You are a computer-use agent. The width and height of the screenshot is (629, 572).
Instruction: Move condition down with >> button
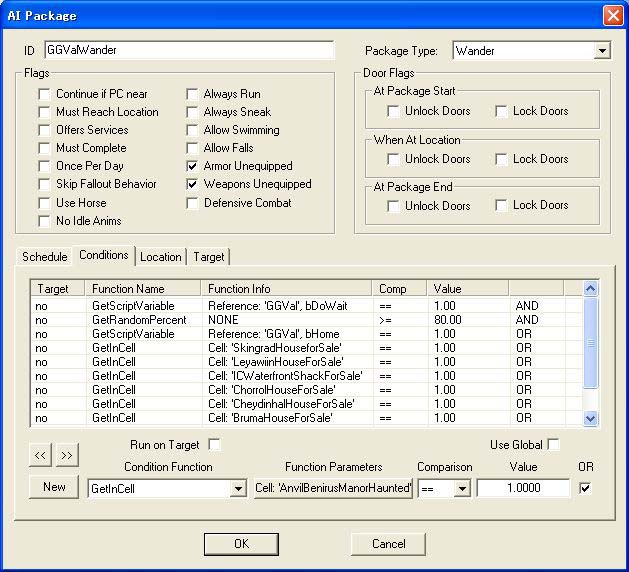67,455
